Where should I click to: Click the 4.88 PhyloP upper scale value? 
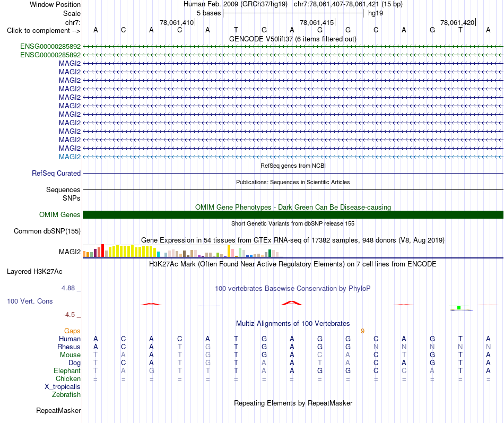pyautogui.click(x=68, y=288)
